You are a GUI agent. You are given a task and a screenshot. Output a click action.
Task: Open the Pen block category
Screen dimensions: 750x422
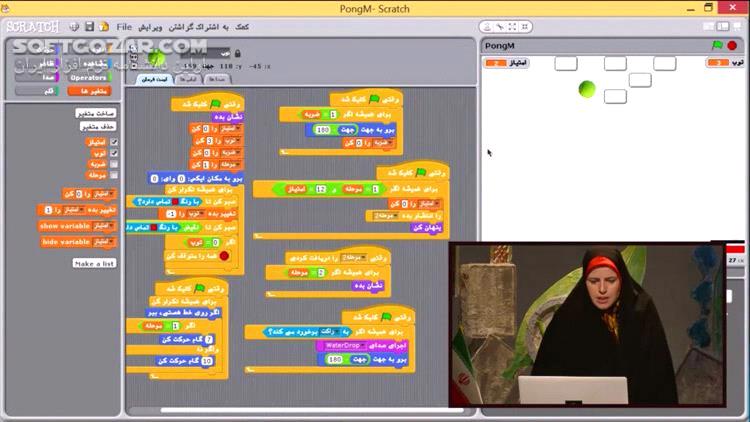pyautogui.click(x=37, y=91)
